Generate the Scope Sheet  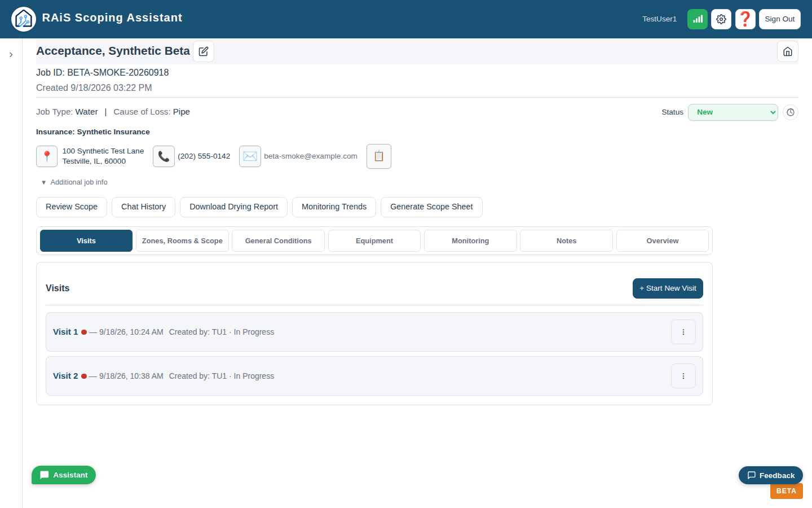[x=432, y=207]
